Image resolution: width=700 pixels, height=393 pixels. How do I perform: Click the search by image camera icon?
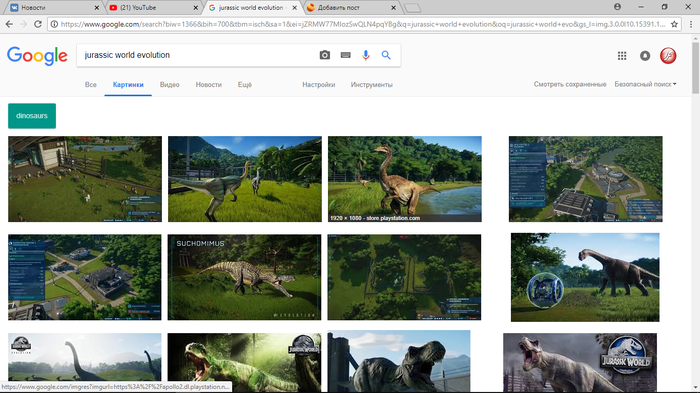coord(325,55)
